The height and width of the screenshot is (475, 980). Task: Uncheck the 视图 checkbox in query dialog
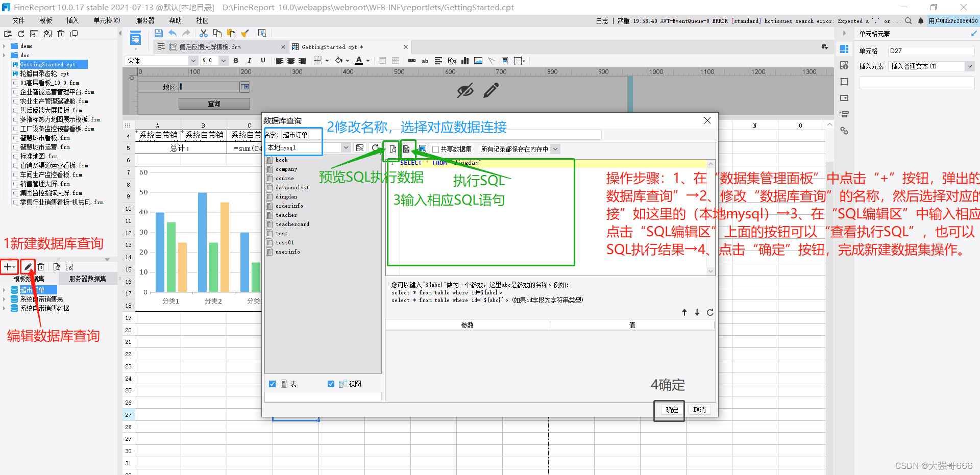pos(331,384)
